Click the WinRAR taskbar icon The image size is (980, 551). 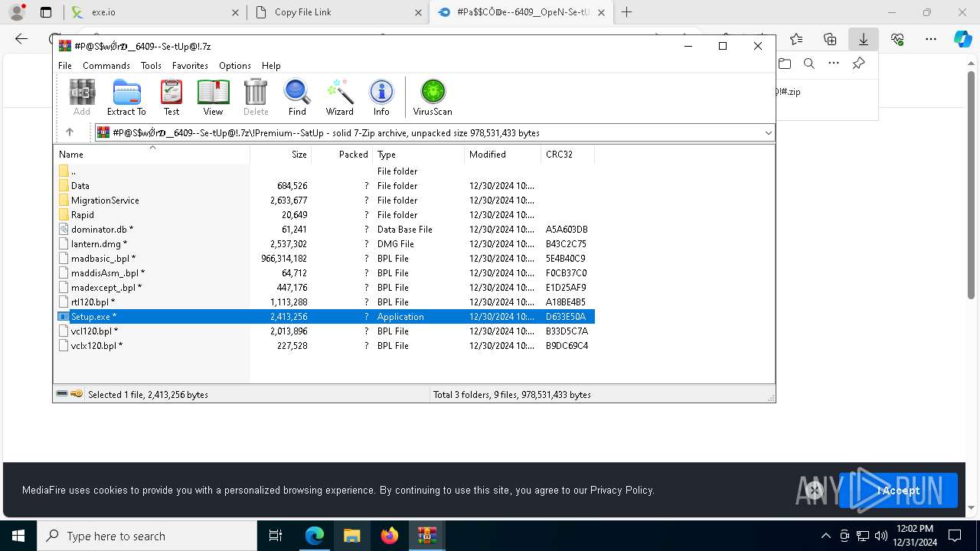coord(426,536)
